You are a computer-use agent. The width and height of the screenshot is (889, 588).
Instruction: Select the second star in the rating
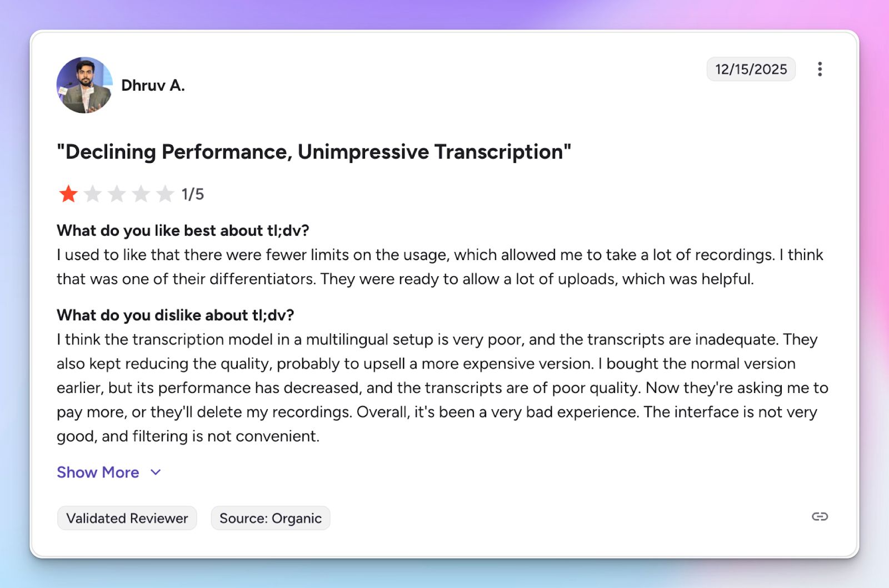coord(92,194)
